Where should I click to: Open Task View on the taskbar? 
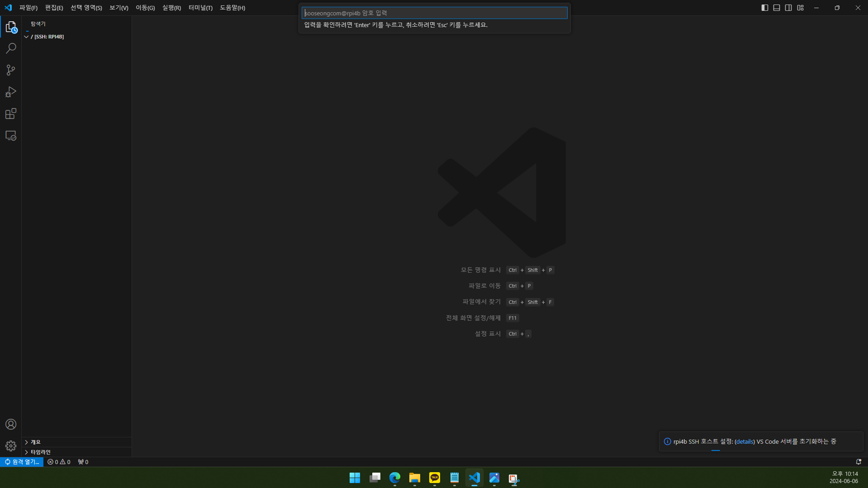point(375,478)
